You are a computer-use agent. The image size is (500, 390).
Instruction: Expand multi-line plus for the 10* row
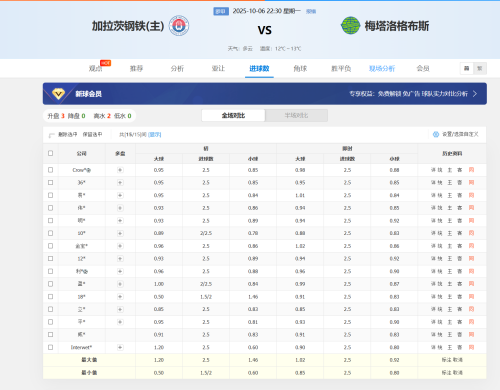(x=120, y=233)
